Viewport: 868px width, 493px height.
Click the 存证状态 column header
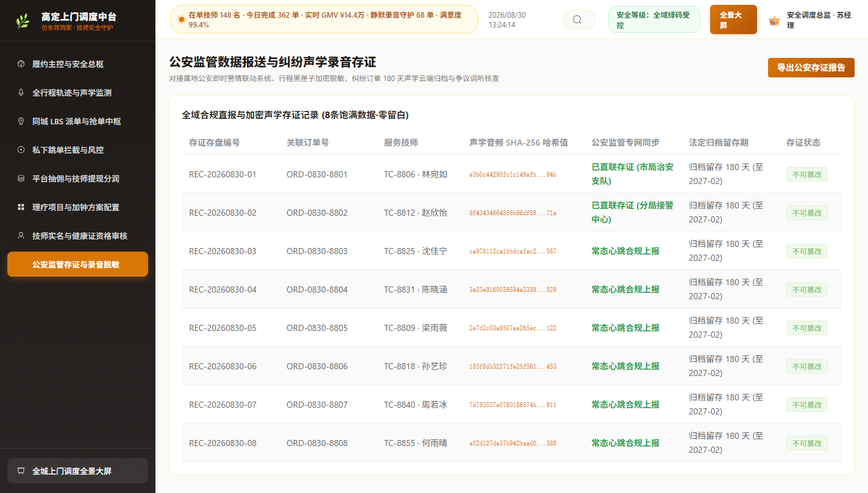pyautogui.click(x=803, y=143)
